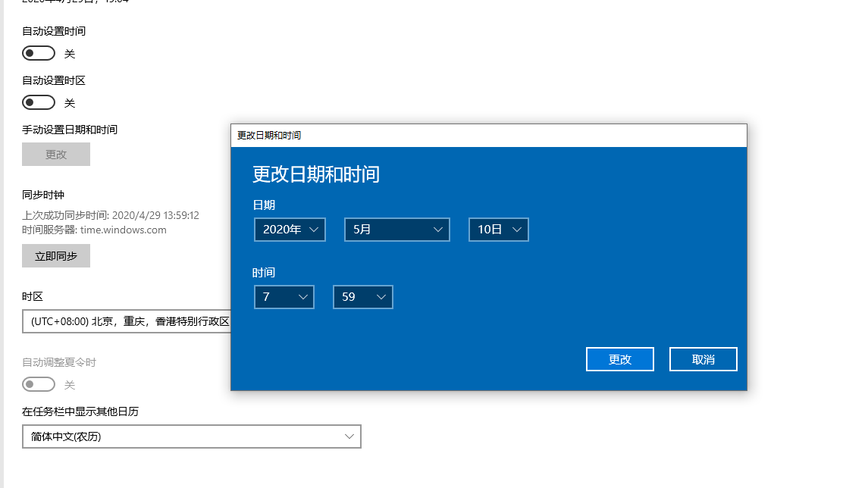
Task: Confirm changes with the 更改 button
Action: pos(619,358)
